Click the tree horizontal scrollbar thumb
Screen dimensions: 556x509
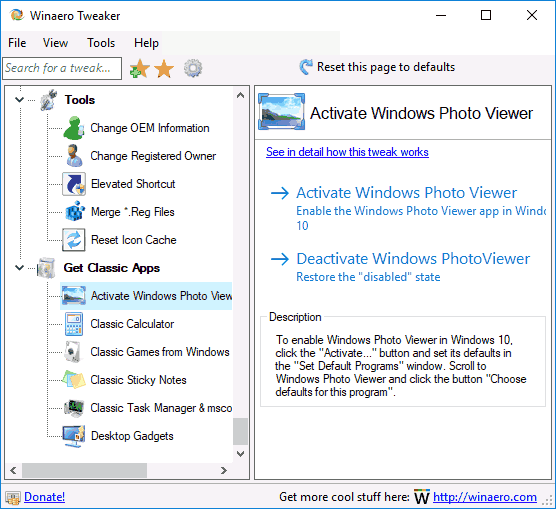[x=84, y=470]
